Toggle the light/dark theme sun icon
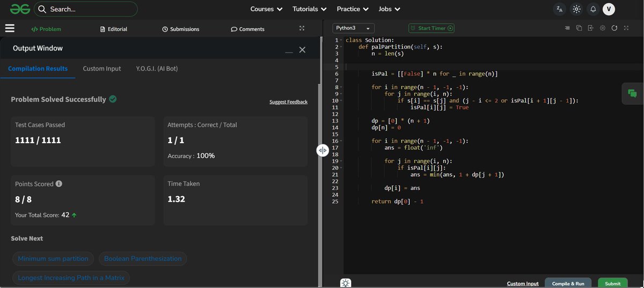This screenshot has width=644, height=288. (x=576, y=9)
